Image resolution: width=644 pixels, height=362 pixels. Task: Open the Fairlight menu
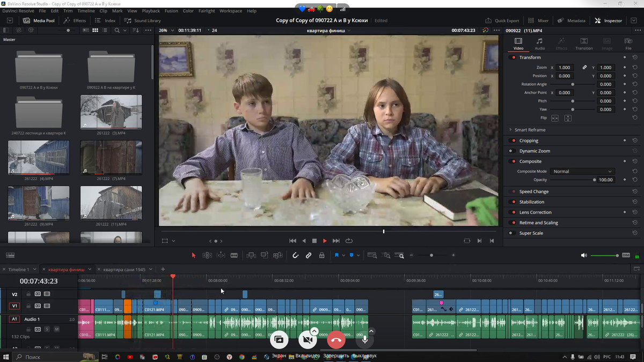pos(207,11)
